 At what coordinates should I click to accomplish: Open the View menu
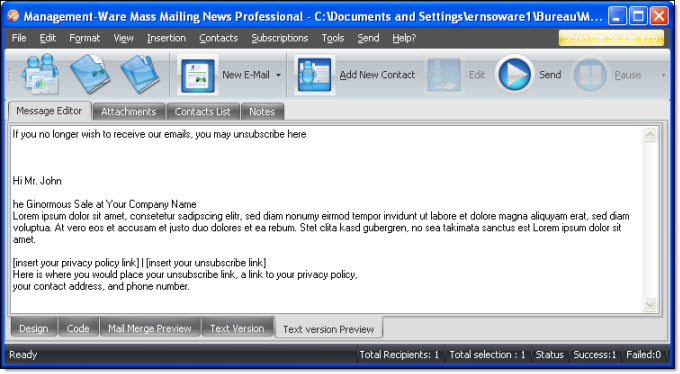pos(123,38)
